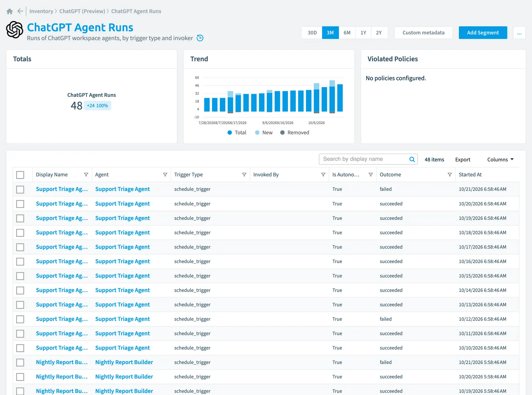Click the last bar in Trend chart
The width and height of the screenshot is (532, 395).
(x=340, y=98)
